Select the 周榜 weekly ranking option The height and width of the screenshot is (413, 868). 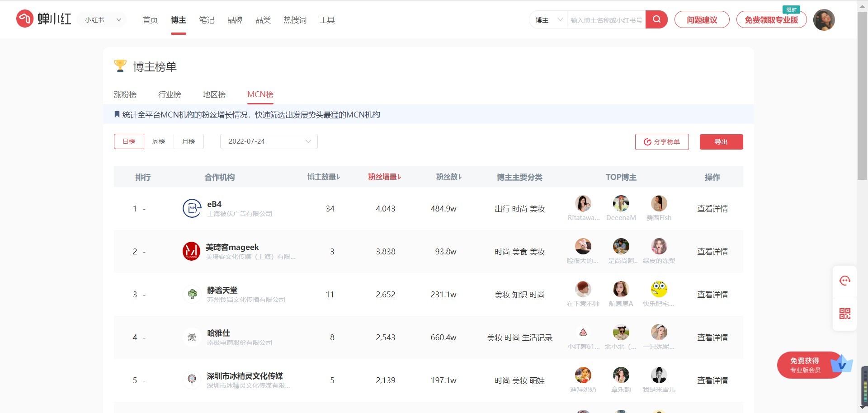coord(159,141)
